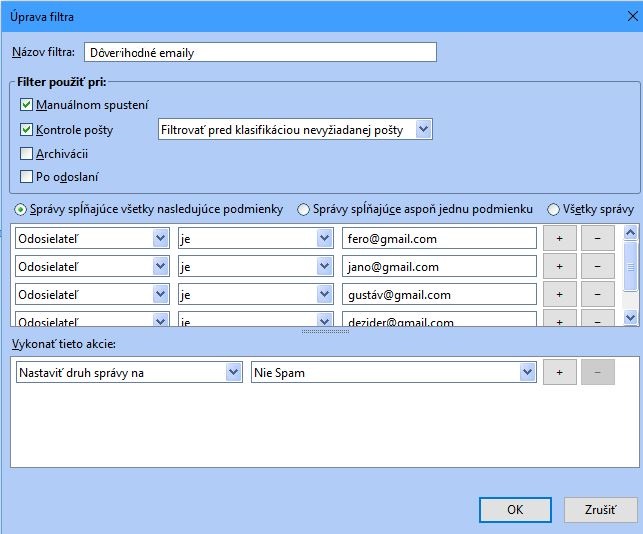
Task: Open the 'Filtrovať pred klasifikáciou' dropdown
Action: click(x=294, y=129)
